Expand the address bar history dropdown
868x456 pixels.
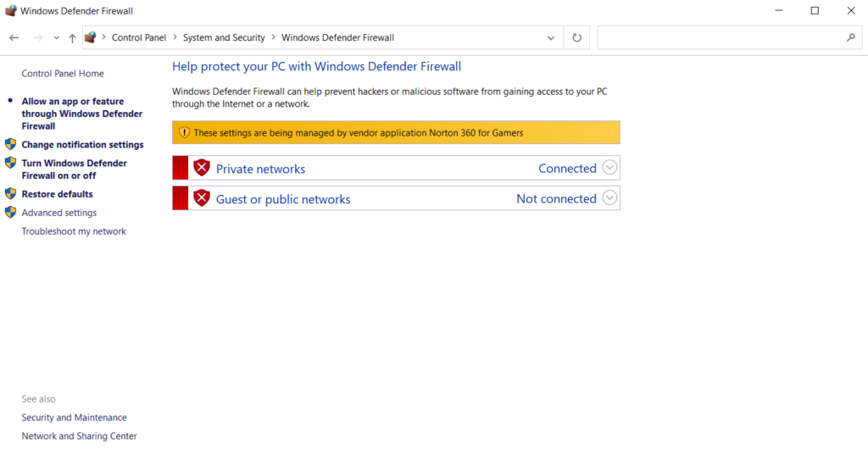[551, 37]
